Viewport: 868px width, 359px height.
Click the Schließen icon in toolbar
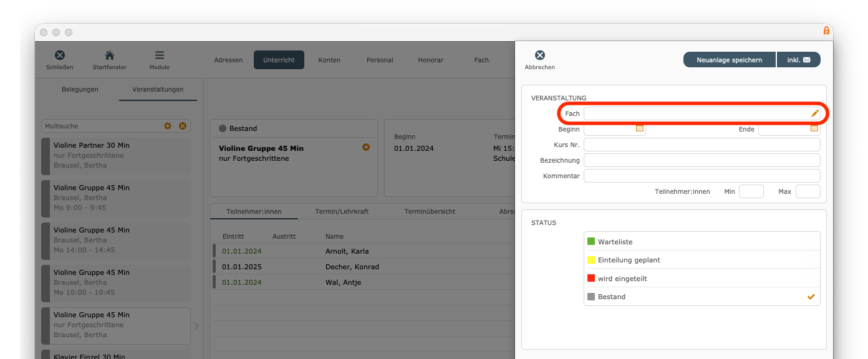pos(60,55)
